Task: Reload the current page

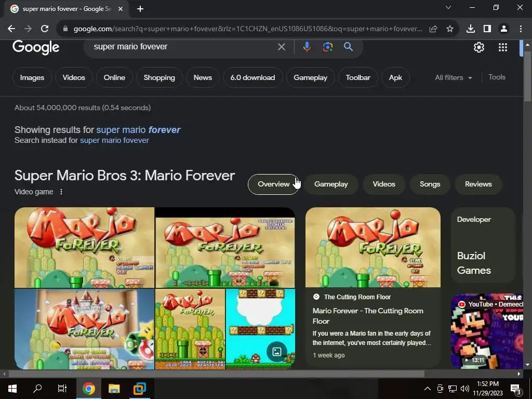Action: [x=45, y=29]
